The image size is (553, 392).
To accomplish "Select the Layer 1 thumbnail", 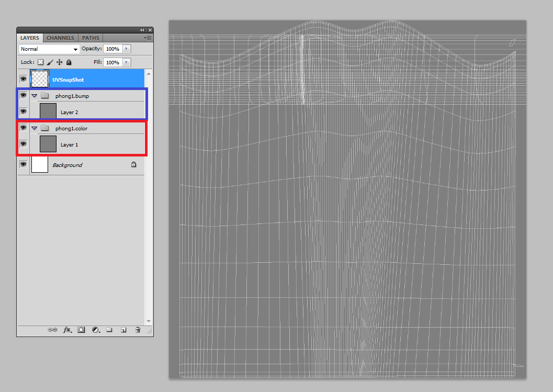I will pos(48,144).
